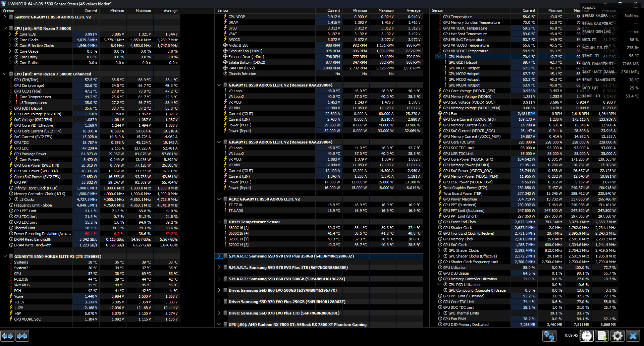The image size is (644, 346).
Task: Click the thermometer icon beside TZ.TZ10
Action: tap(225, 205)
